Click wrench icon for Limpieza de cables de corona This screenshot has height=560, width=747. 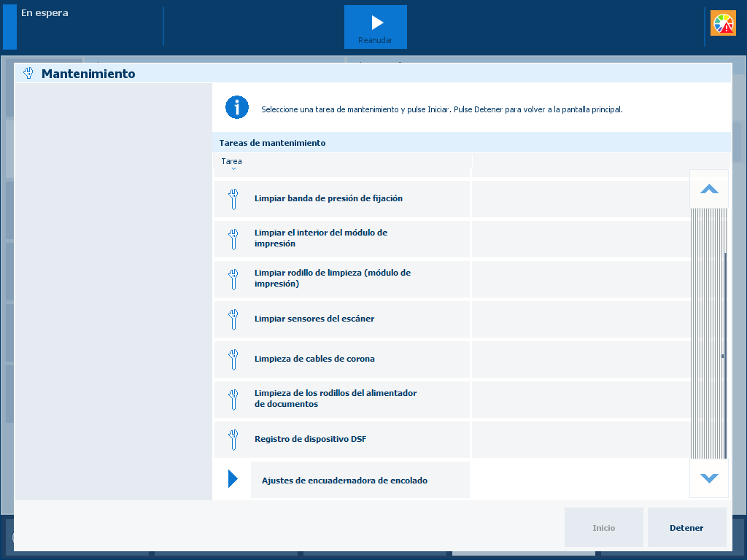[233, 359]
